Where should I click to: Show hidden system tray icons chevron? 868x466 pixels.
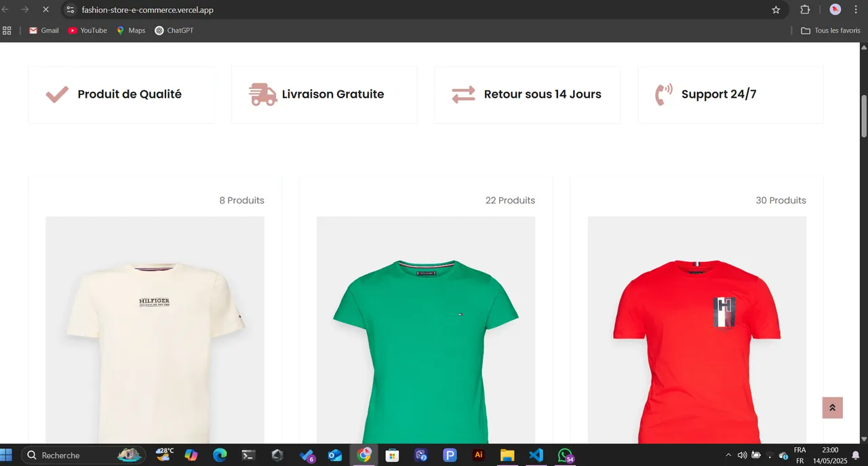click(728, 455)
